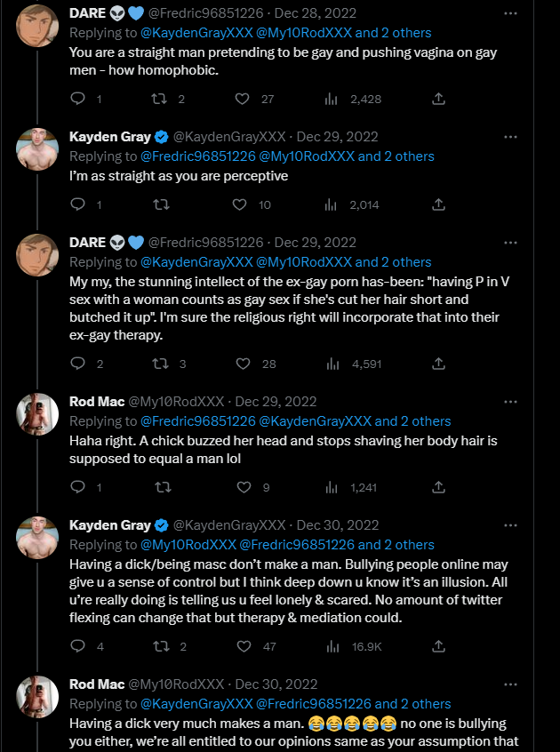Open more options on DARE's Dec 28 tweet
This screenshot has width=560, height=752.
tap(510, 13)
